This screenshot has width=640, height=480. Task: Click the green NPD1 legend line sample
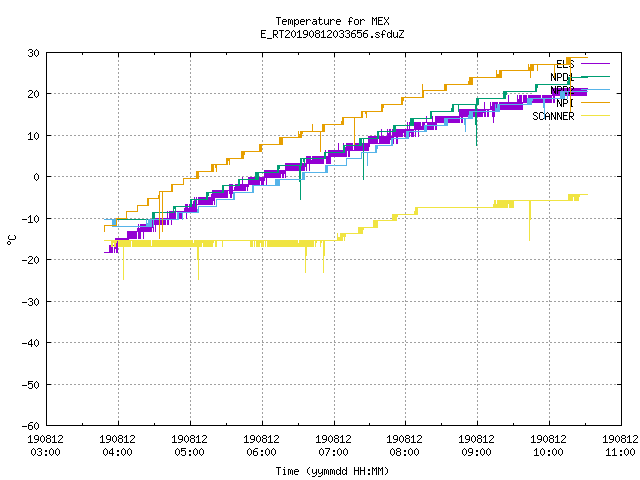click(x=595, y=76)
